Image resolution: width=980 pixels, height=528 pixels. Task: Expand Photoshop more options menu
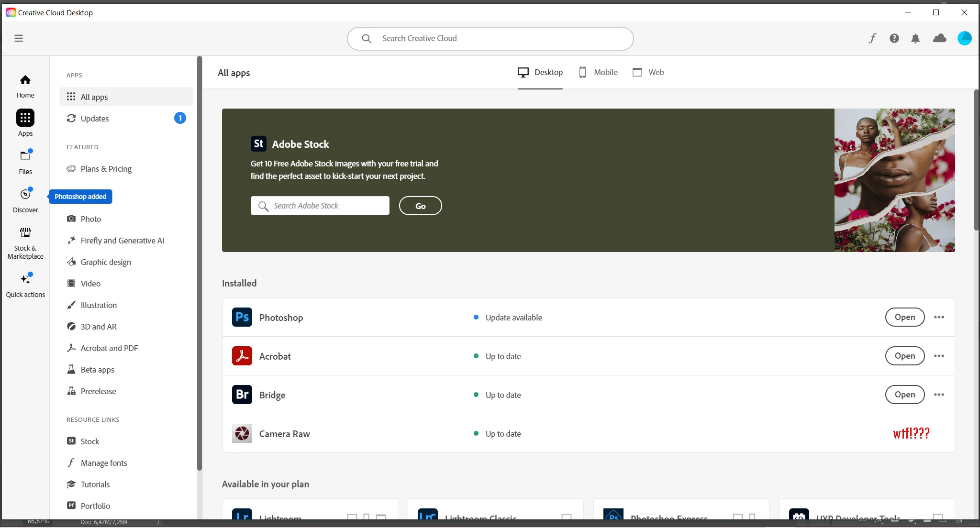point(939,317)
